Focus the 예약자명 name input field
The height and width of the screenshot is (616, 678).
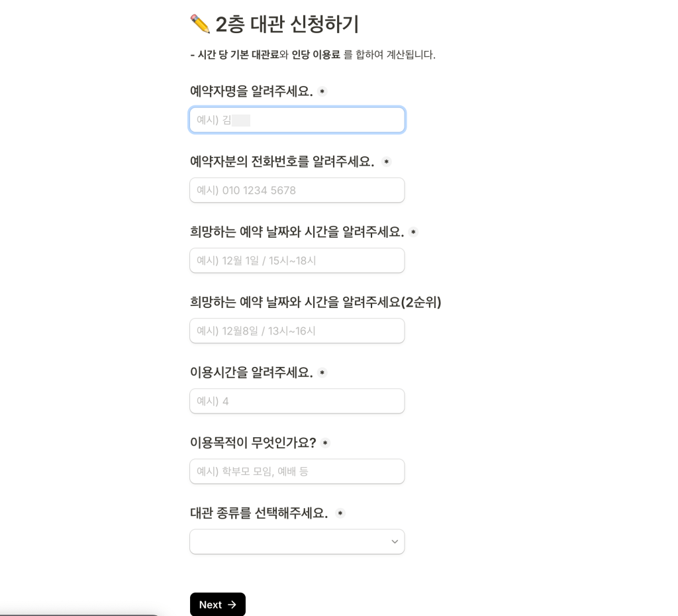(x=297, y=120)
